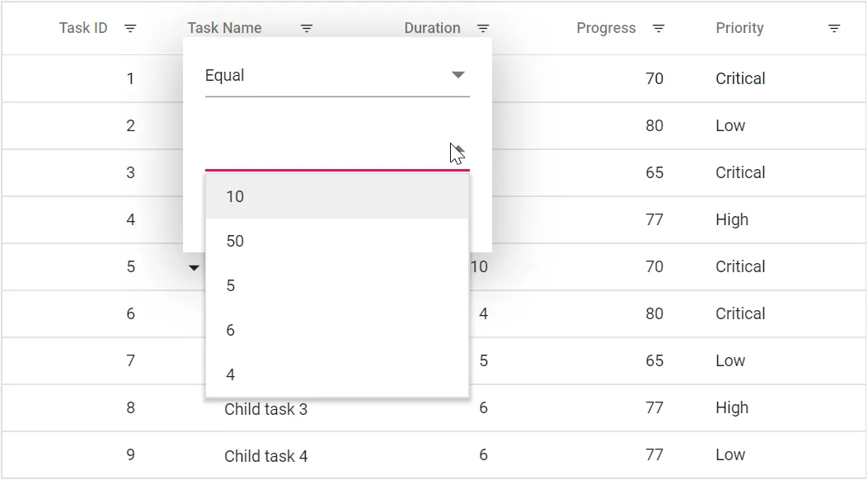Click the Progress column header
The height and width of the screenshot is (480, 868).
(x=606, y=27)
